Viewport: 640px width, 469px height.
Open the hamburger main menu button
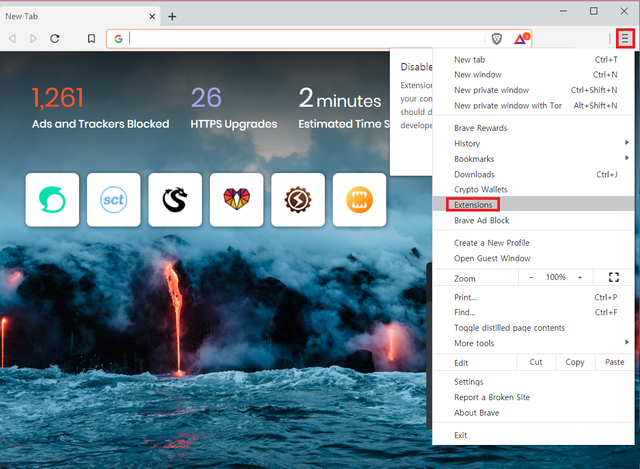(625, 39)
